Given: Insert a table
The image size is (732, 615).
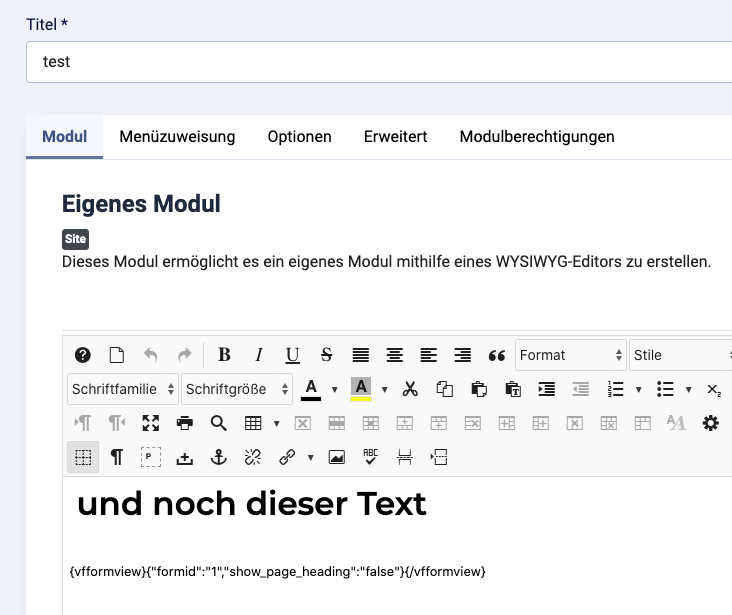Looking at the screenshot, I should [253, 423].
